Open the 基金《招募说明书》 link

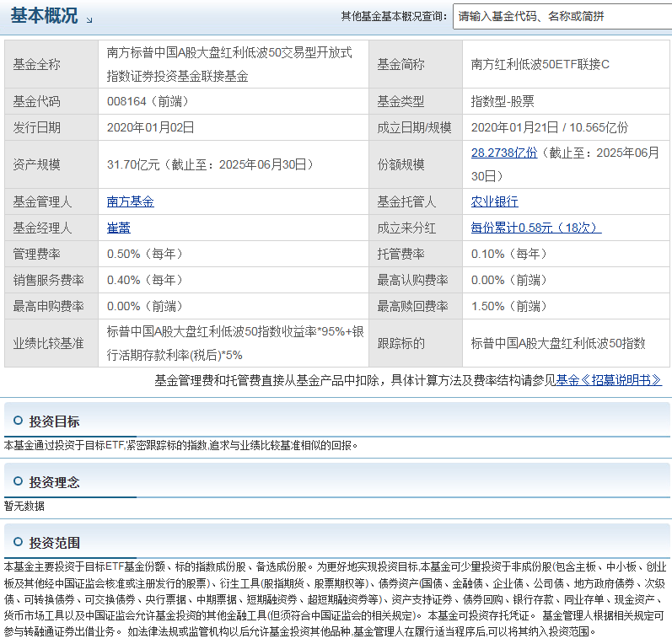609,380
